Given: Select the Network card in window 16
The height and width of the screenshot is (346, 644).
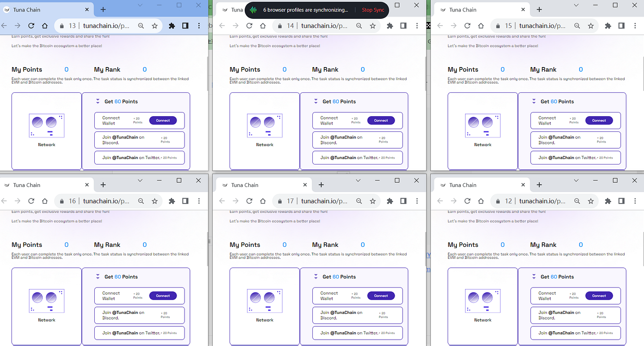Looking at the screenshot, I should click(x=46, y=306).
